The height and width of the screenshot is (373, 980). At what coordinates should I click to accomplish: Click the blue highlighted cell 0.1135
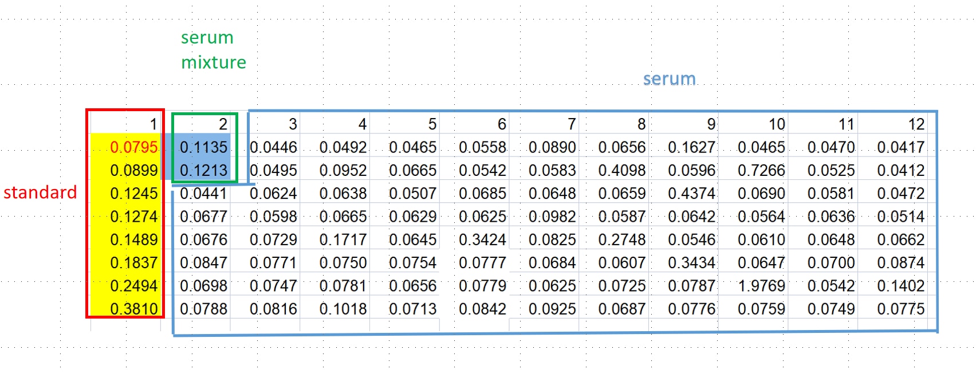click(203, 147)
